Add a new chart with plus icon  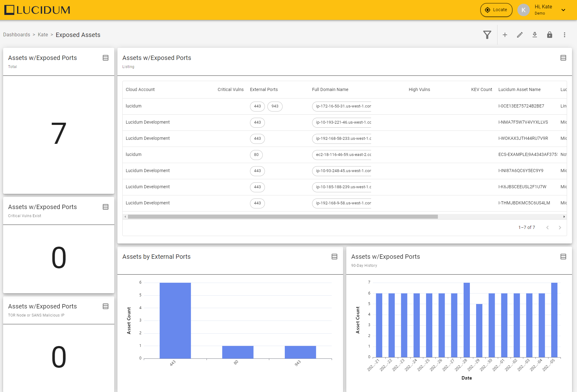click(505, 35)
